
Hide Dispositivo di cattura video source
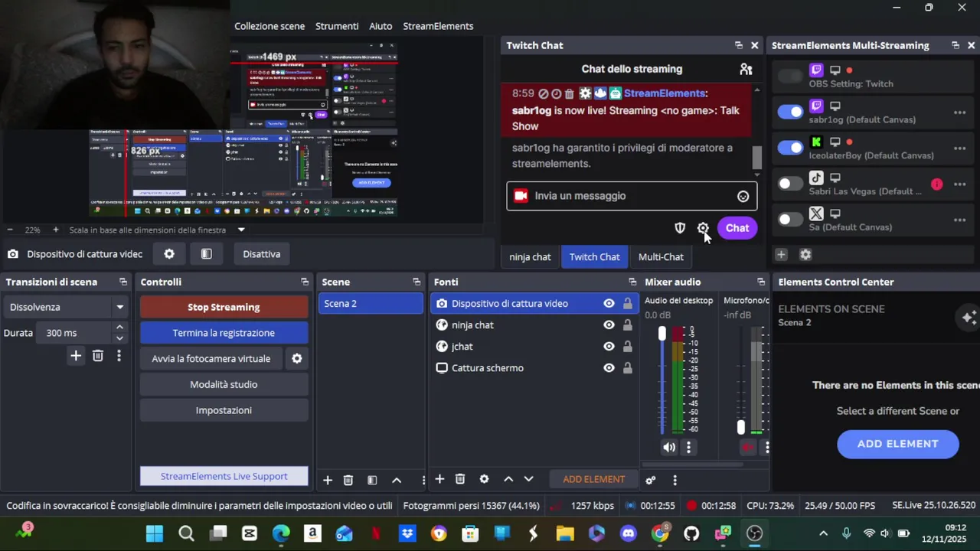pos(609,304)
